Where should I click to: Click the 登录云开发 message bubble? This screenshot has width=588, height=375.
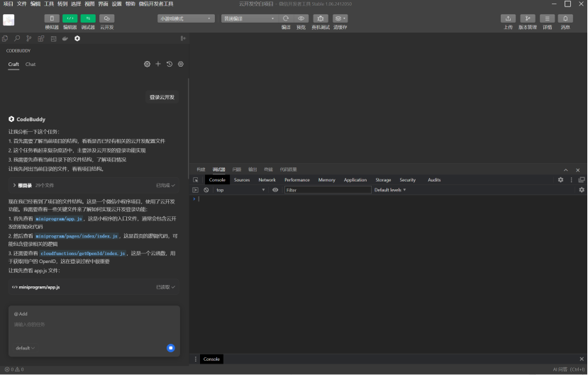coord(162,97)
